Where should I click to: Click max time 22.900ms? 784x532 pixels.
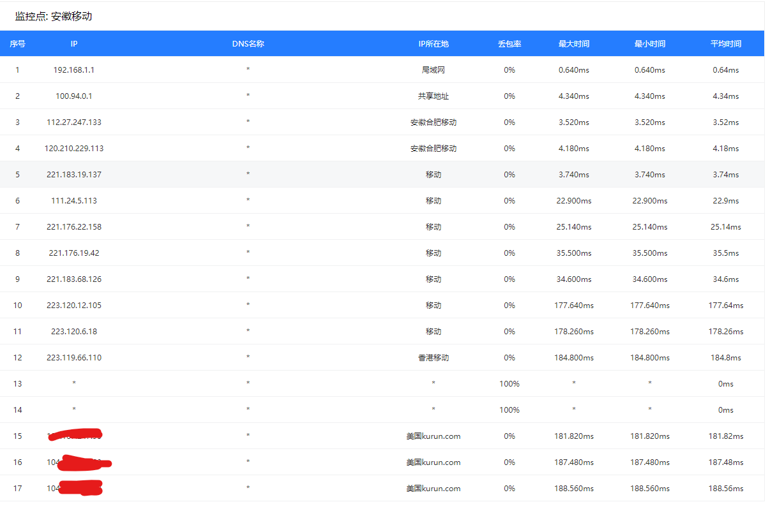coord(574,201)
